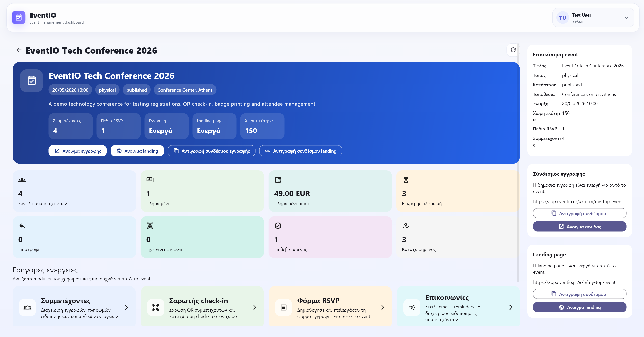Click the paid amount wallet icon
Image resolution: width=644 pixels, height=337 pixels.
278,180
